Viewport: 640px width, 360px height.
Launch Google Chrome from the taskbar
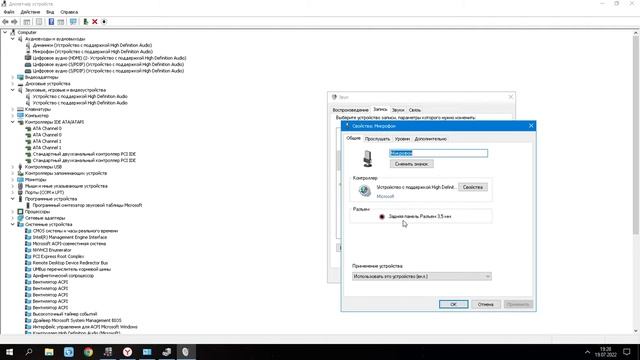[88, 352]
